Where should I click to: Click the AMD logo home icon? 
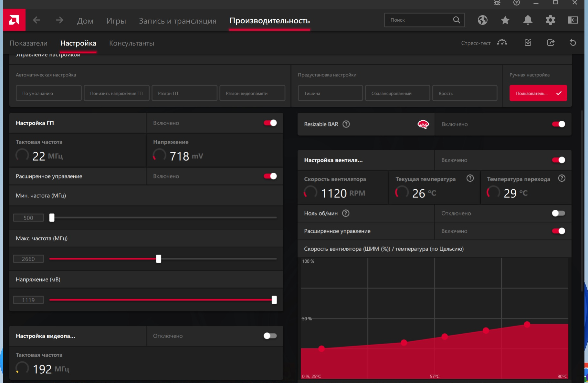(14, 20)
